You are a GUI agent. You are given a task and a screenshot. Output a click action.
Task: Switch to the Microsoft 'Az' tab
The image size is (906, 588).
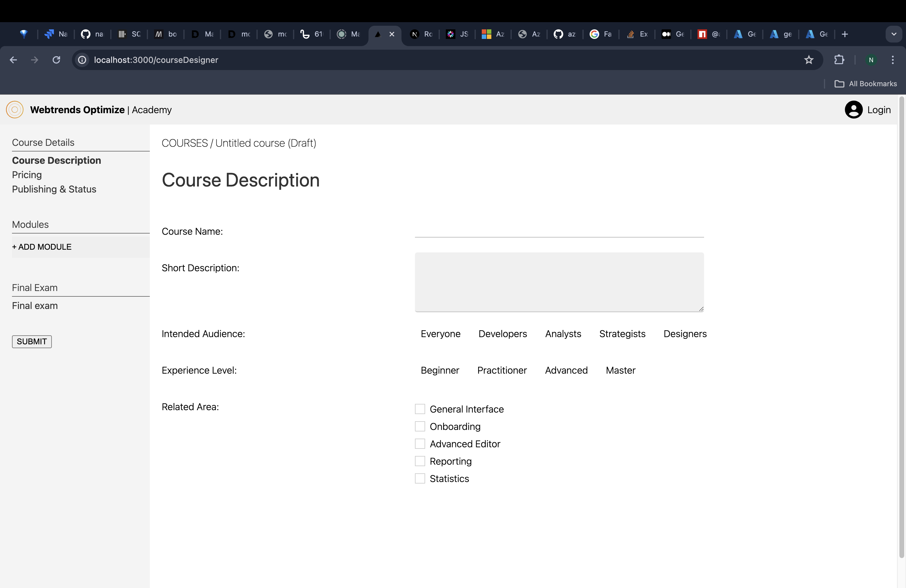pyautogui.click(x=493, y=34)
